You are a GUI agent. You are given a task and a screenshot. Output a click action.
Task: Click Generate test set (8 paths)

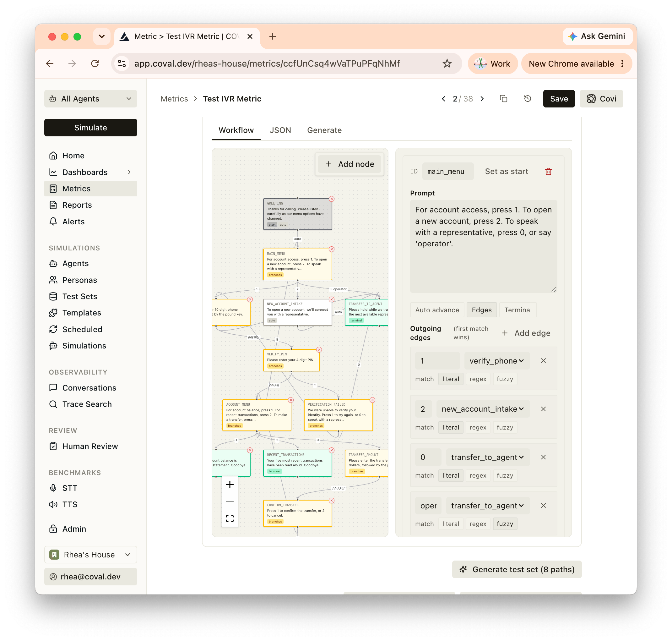pyautogui.click(x=517, y=569)
